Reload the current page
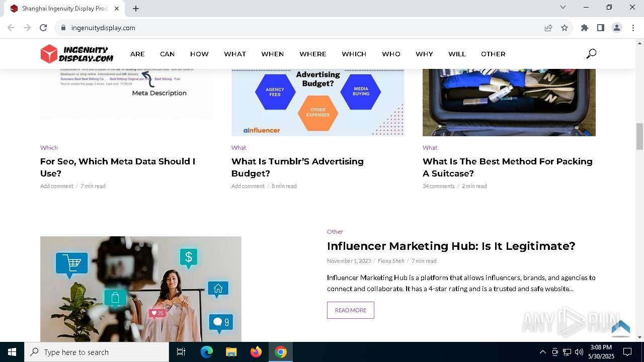The width and height of the screenshot is (644, 362). pos(43,28)
